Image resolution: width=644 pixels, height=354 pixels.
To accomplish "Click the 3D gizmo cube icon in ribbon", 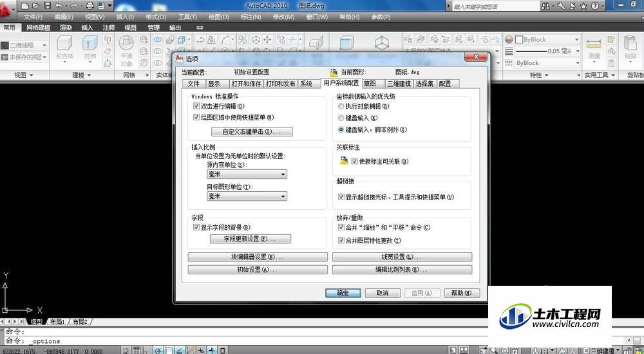I will pyautogui.click(x=382, y=42).
